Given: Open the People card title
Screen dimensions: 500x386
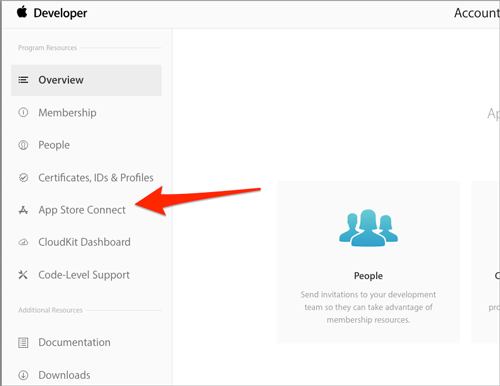Looking at the screenshot, I should tap(368, 276).
